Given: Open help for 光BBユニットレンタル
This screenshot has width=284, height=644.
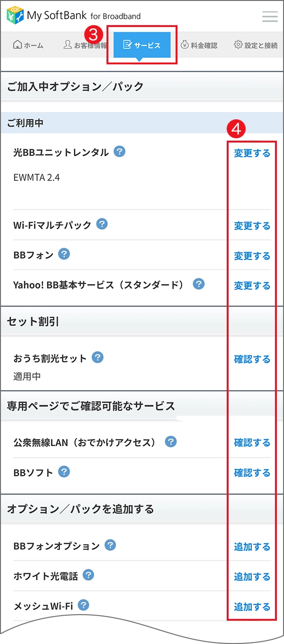Looking at the screenshot, I should tap(120, 152).
